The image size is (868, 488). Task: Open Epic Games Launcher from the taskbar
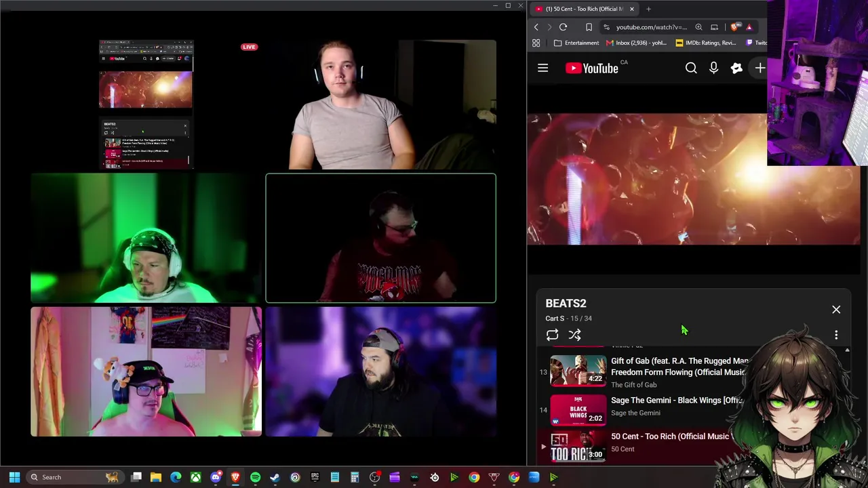point(315,477)
